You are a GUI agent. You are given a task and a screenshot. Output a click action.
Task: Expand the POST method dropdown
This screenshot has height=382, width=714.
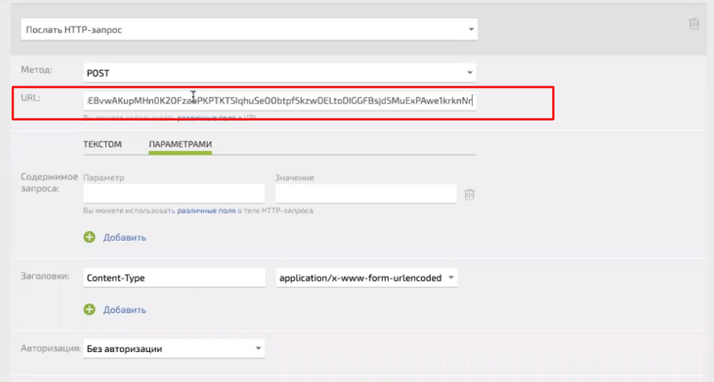280,73
